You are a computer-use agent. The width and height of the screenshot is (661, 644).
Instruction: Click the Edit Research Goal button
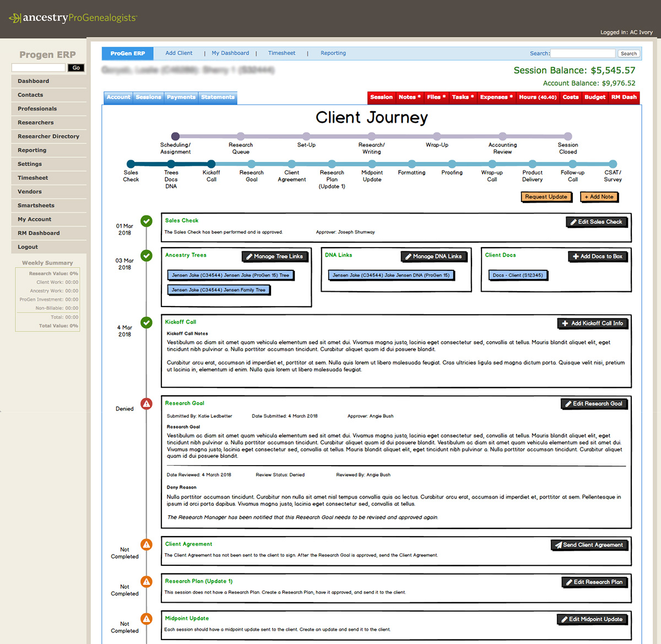click(593, 404)
